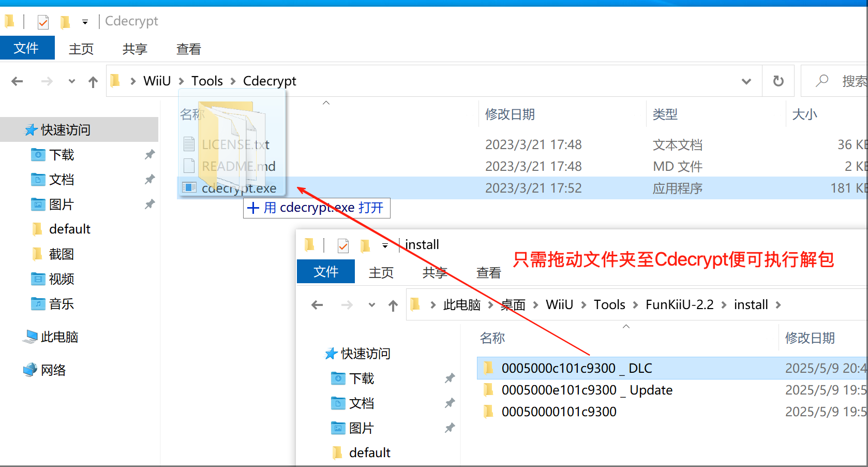Click pin icon beside 文档 in Cdecrypt sidebar
The width and height of the screenshot is (868, 467).
tap(149, 179)
